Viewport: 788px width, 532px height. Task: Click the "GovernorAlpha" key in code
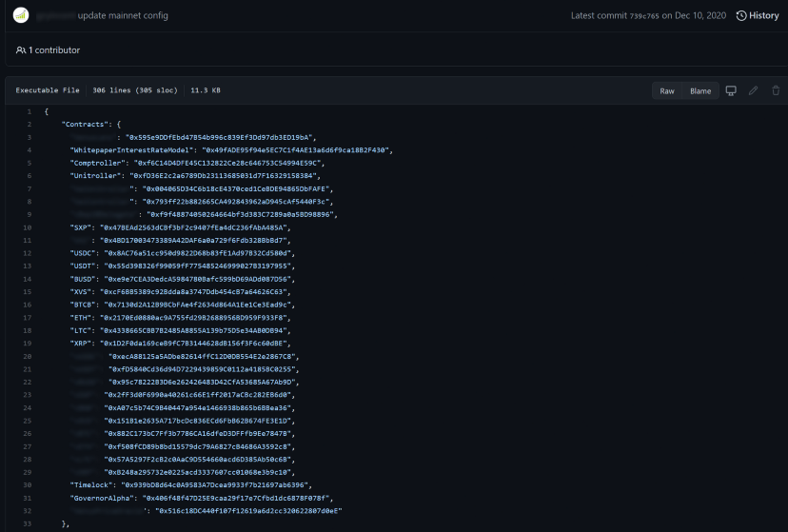tap(99, 498)
